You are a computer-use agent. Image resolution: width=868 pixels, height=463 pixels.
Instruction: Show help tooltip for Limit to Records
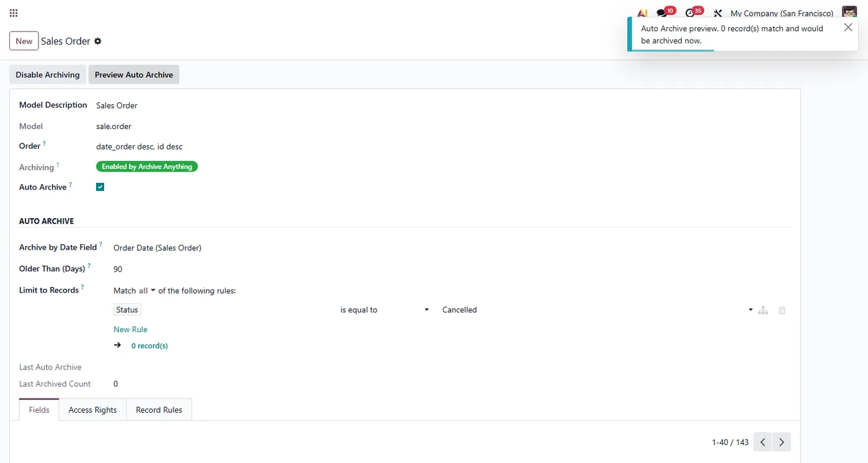(82, 288)
